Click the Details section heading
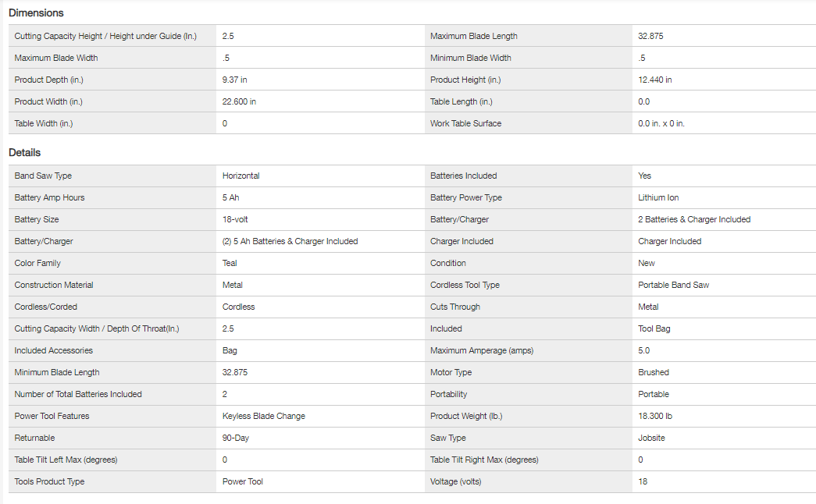Screen dimensions: 816x504 24,153
